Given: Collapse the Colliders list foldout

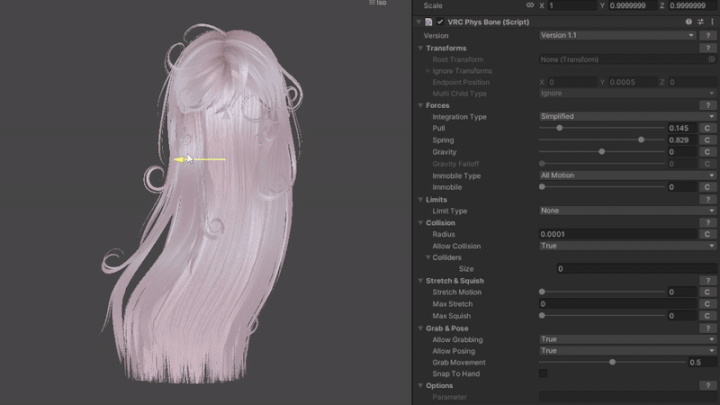Looking at the screenshot, I should [x=427, y=257].
